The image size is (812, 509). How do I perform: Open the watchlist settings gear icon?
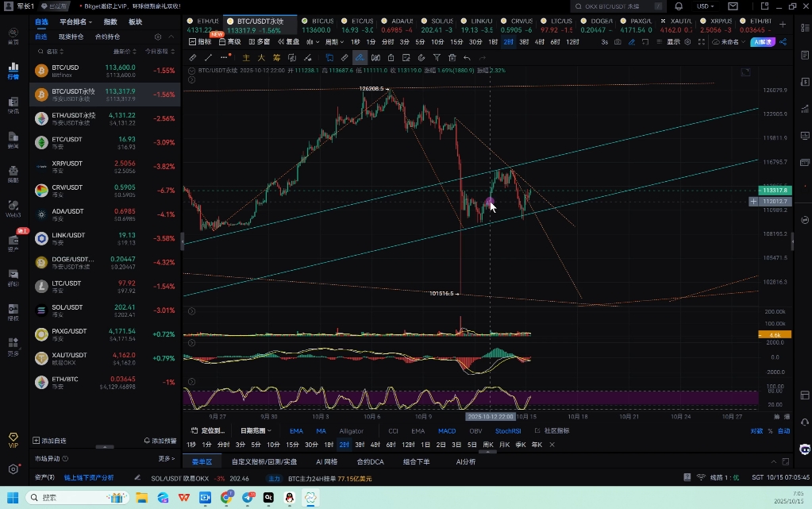(158, 37)
